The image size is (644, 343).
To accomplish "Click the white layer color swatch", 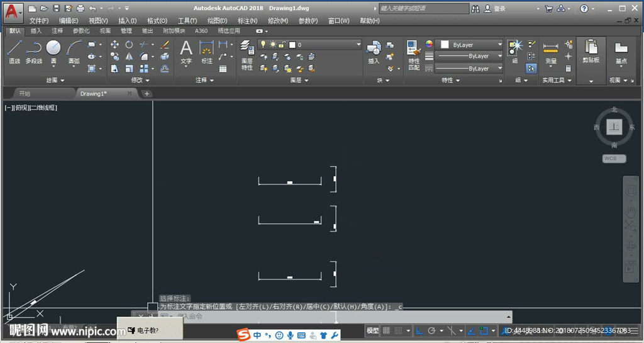I will pyautogui.click(x=292, y=44).
